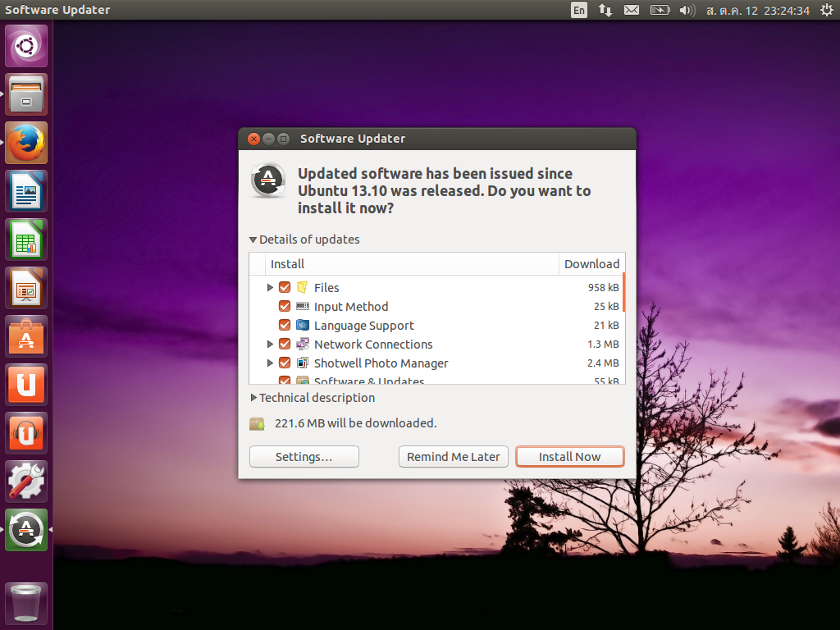Collapse the Details of updates section
Viewport: 840px width, 630px height.
coord(253,240)
